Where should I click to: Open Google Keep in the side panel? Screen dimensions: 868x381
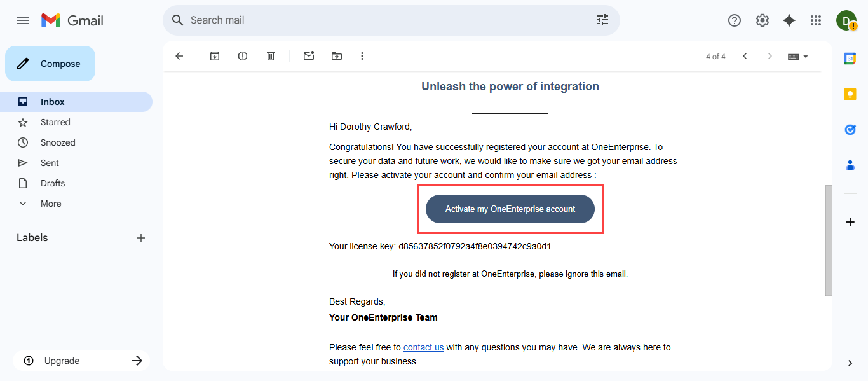click(x=850, y=94)
